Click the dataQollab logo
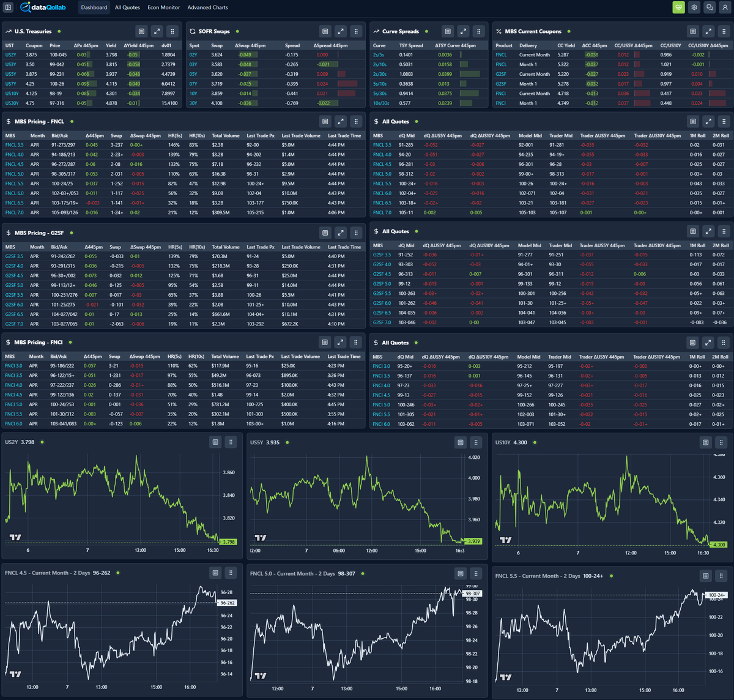The image size is (734, 700). click(x=43, y=7)
